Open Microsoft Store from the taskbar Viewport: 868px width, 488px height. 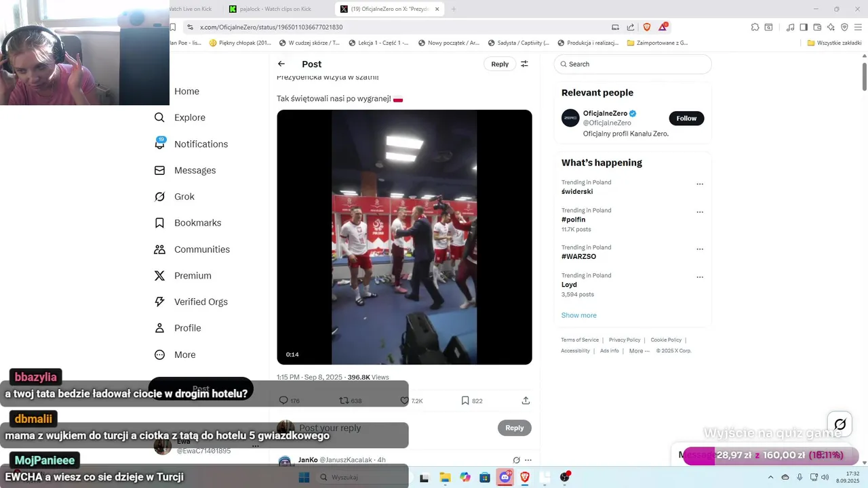(x=485, y=477)
